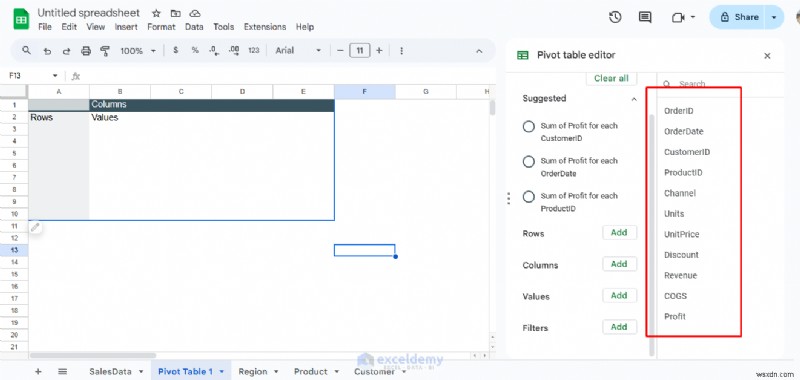Collapse the toolbar with up chevron
The width and height of the screenshot is (800, 380).
click(x=479, y=51)
